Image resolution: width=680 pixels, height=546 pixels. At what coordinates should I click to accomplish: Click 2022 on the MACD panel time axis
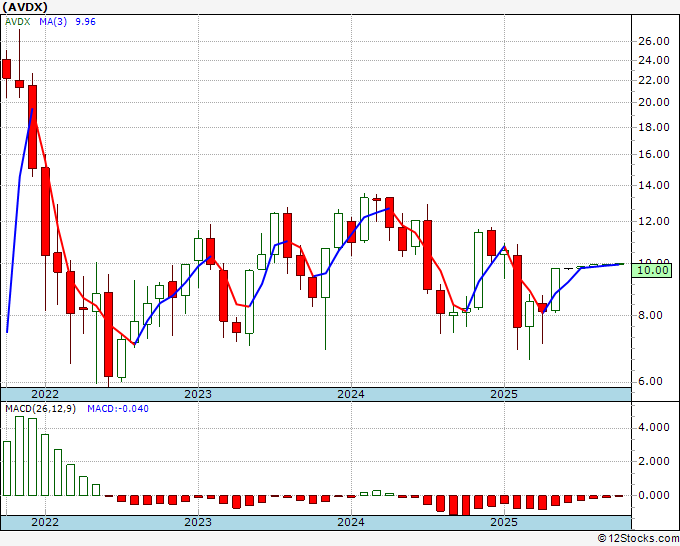45,522
